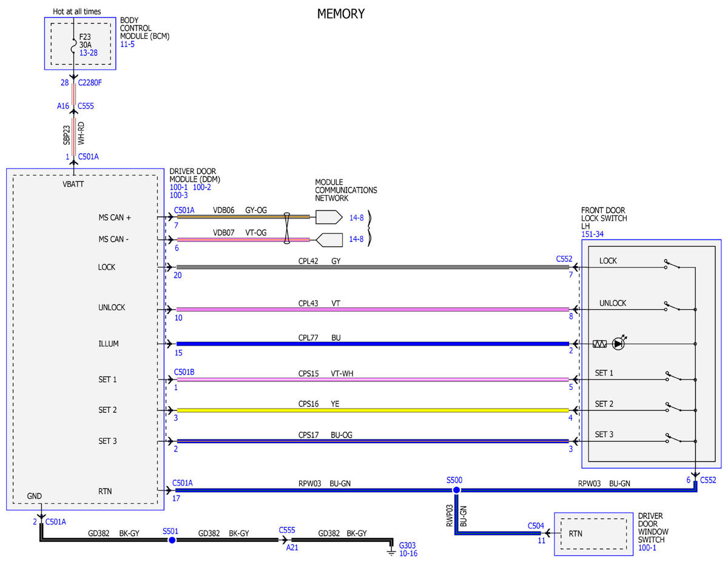Click the F23 30A fuse symbol

point(74,45)
